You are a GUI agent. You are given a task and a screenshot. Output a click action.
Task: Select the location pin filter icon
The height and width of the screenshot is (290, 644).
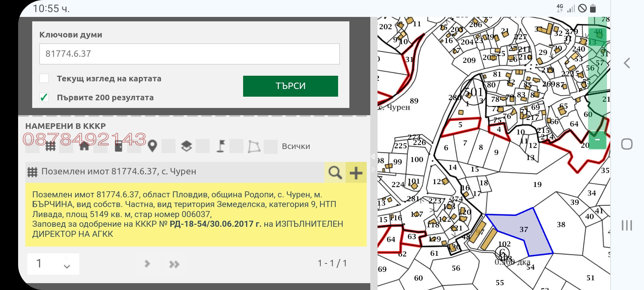tap(152, 146)
